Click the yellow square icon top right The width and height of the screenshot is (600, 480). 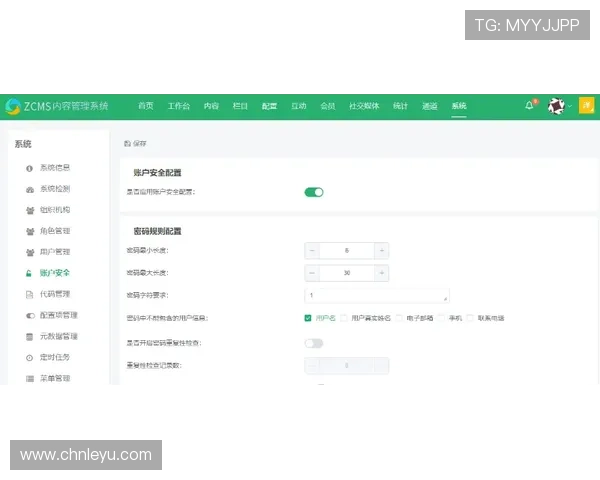(x=586, y=106)
